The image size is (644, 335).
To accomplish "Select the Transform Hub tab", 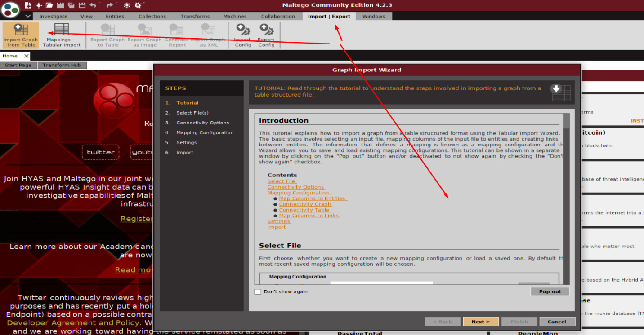I will [x=62, y=65].
